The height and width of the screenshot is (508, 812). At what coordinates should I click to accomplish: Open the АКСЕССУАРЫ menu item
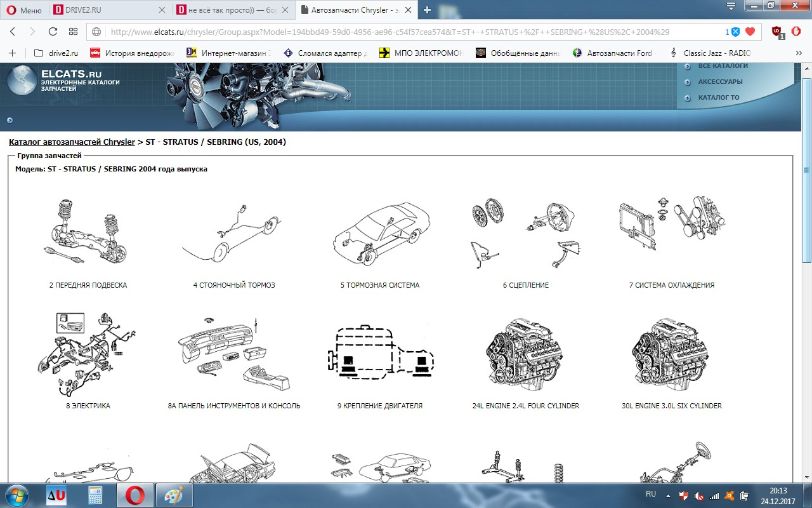tap(720, 82)
